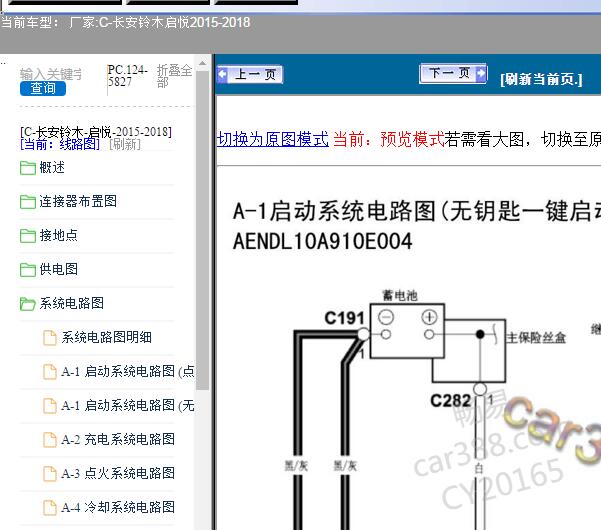Open the 接地点 folder icon
The height and width of the screenshot is (530, 601).
point(28,236)
